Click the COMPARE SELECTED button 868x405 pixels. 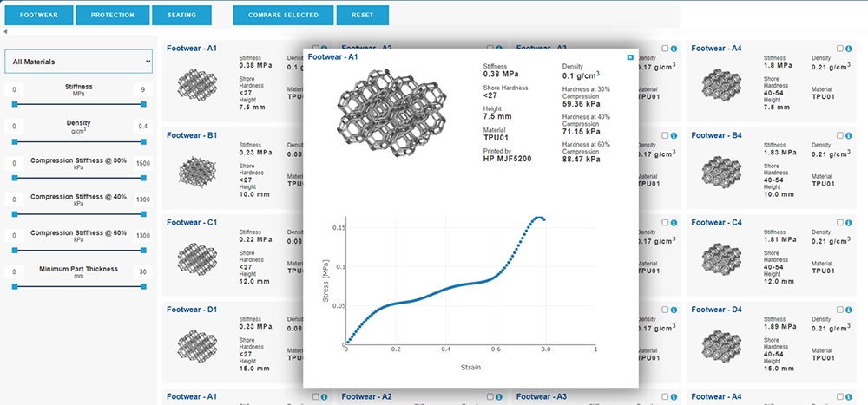tap(283, 15)
